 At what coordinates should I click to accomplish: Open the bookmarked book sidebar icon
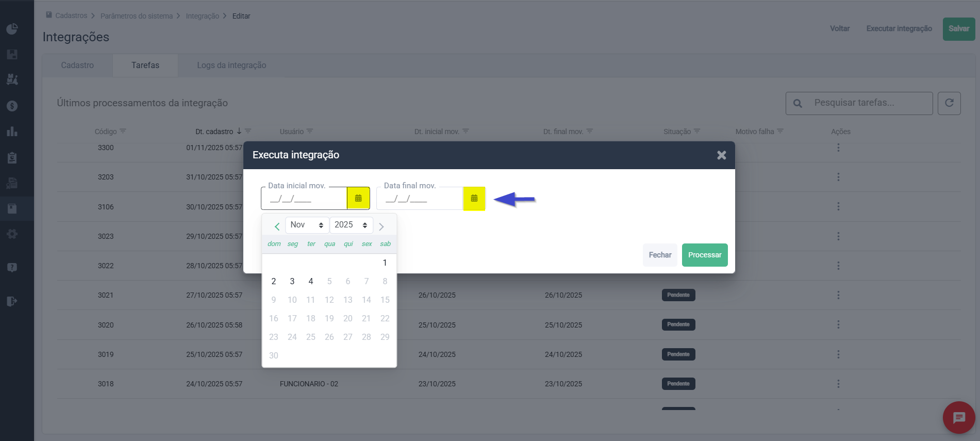coord(12,208)
